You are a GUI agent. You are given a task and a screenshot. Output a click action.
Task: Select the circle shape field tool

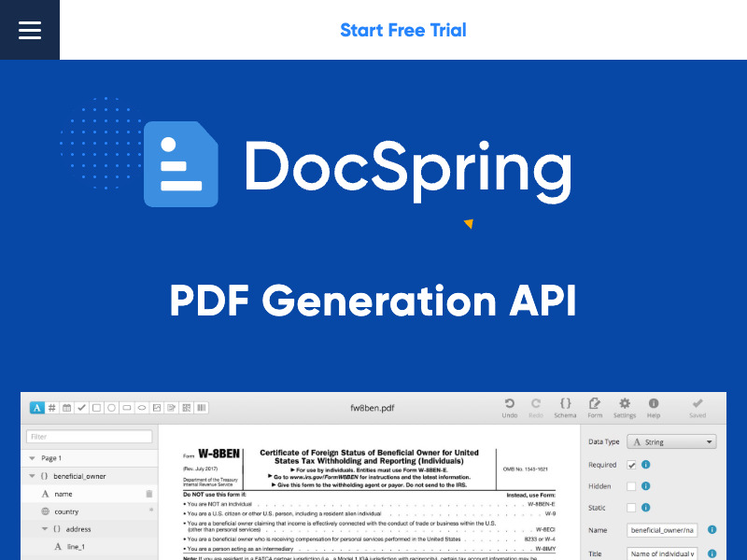pyautogui.click(x=111, y=408)
